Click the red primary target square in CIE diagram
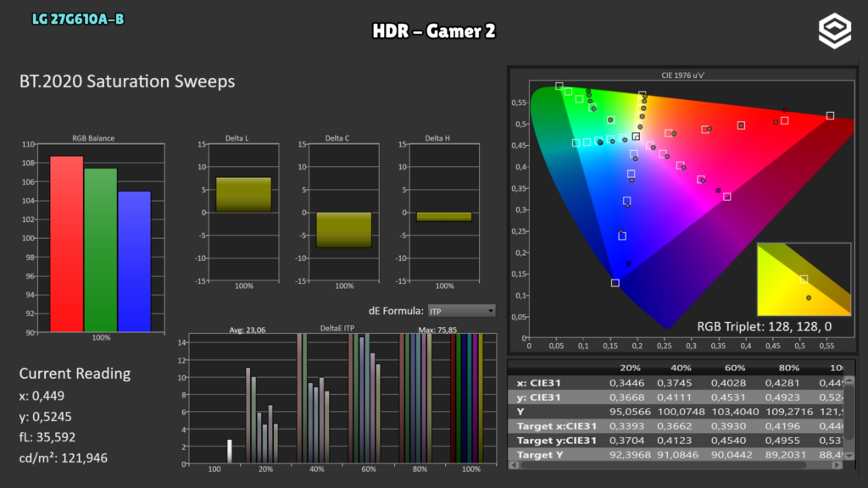This screenshot has height=488, width=868. (830, 115)
